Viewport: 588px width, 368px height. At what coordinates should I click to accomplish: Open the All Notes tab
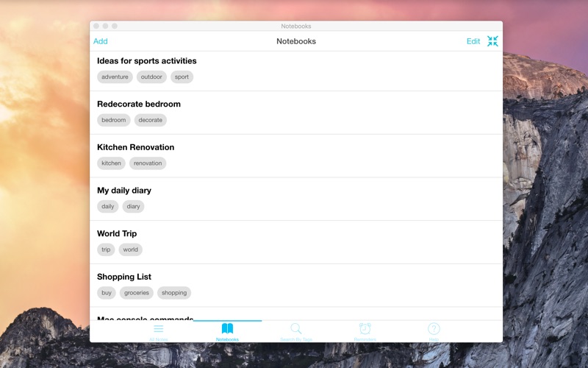point(159,332)
